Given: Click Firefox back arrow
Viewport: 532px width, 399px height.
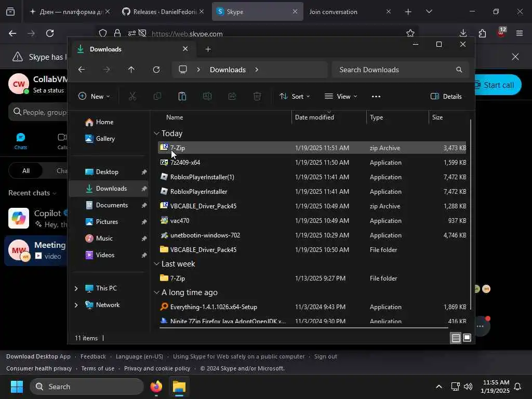Looking at the screenshot, I should [12, 33].
